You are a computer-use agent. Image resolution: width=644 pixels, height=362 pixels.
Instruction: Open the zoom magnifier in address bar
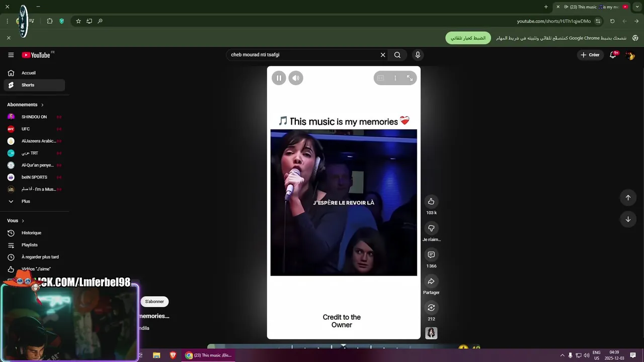100,21
